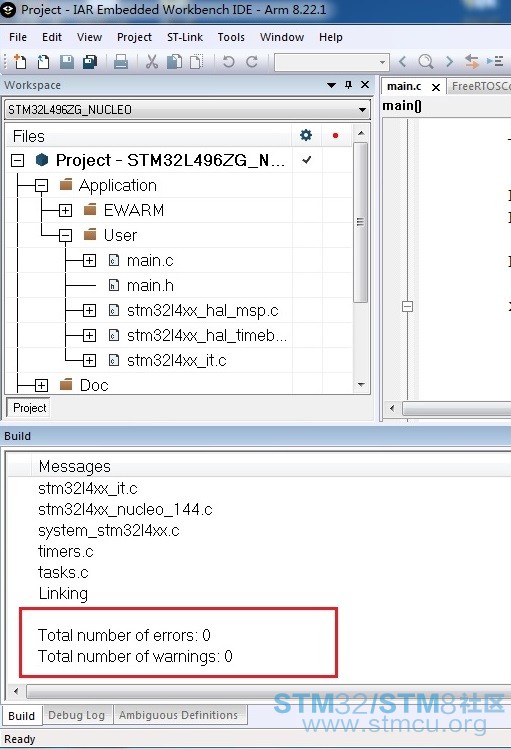Image resolution: width=511 pixels, height=749 pixels.
Task: Expand the stm32l4xx_hal_timeb... node
Action: (x=89, y=335)
